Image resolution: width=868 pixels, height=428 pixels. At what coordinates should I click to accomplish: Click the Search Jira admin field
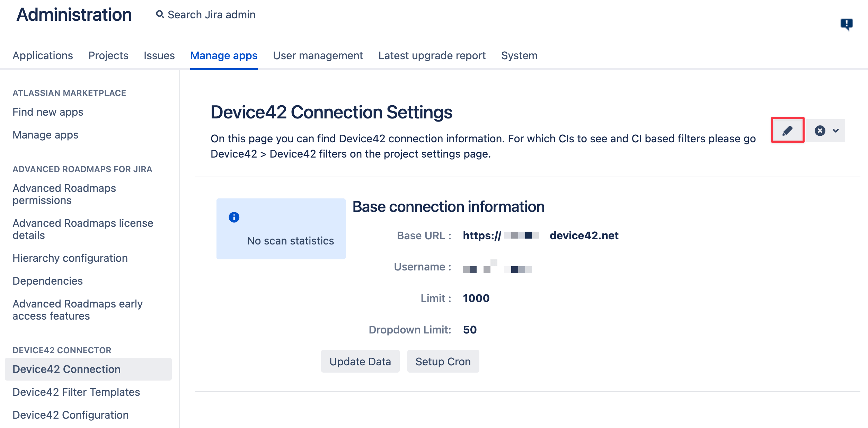pos(211,14)
